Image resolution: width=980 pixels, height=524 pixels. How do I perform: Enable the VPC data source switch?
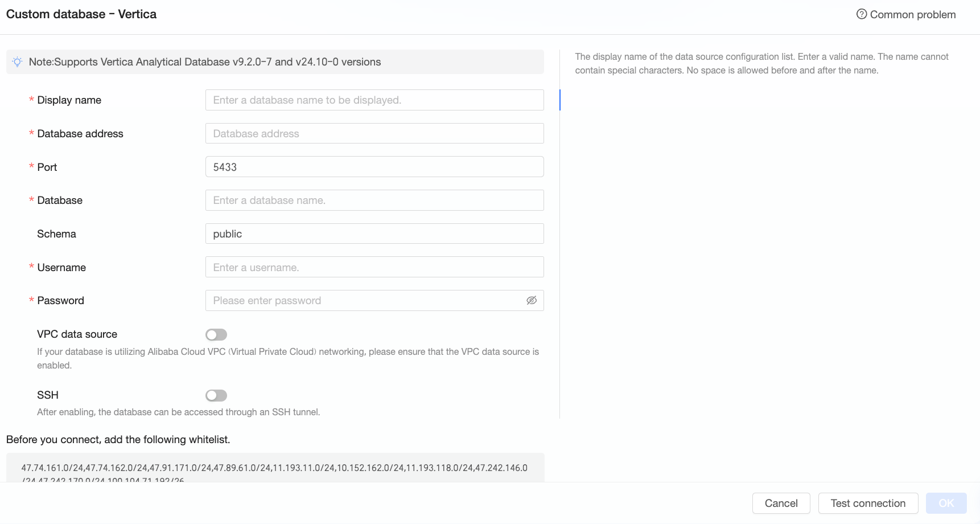click(216, 335)
